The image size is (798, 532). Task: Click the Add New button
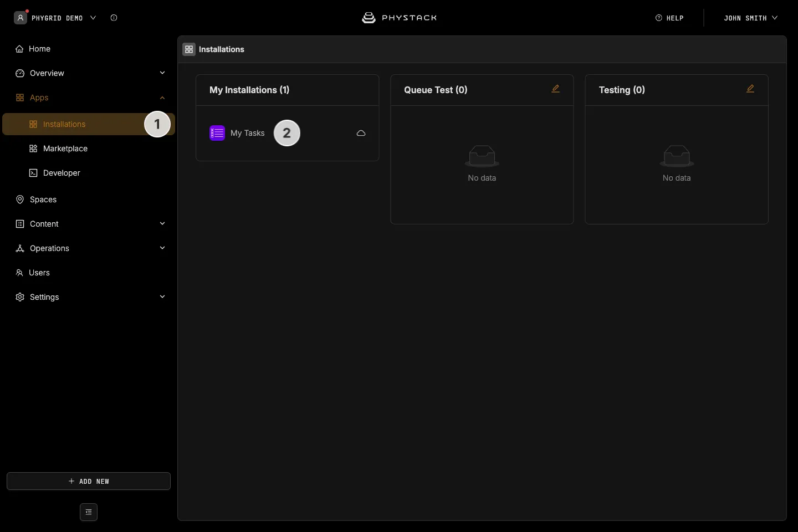coord(89,481)
